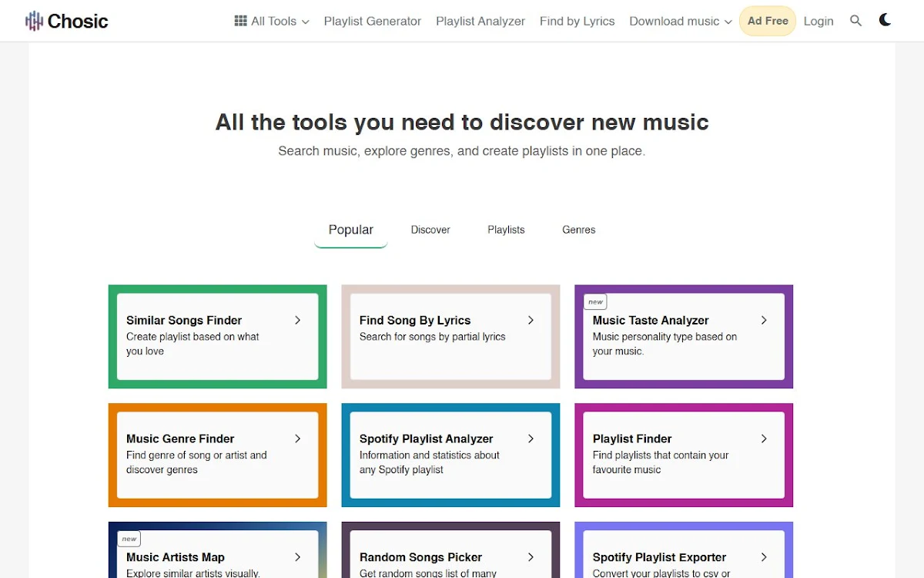This screenshot has height=578, width=924.
Task: Click the Spotify Playlist Exporter chevron arrow
Action: click(x=764, y=557)
